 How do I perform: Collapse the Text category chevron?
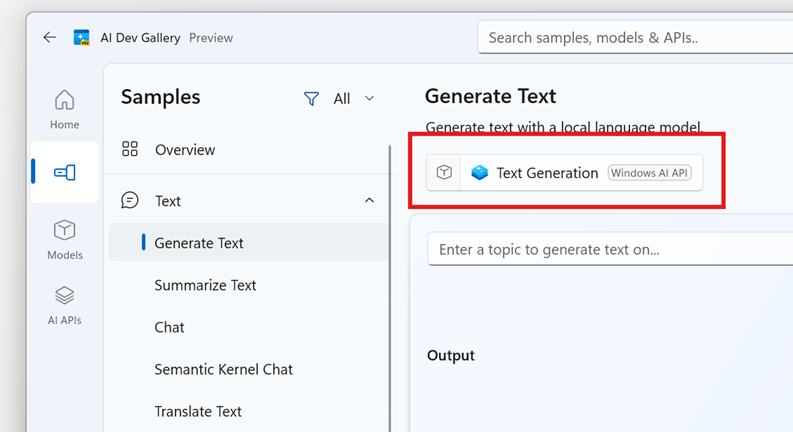point(369,201)
